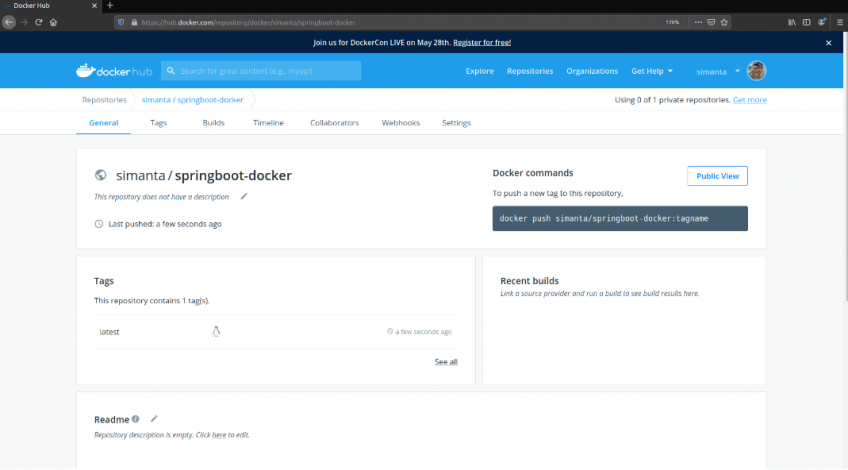This screenshot has width=848, height=470.
Task: Switch to the General tab
Action: tap(103, 123)
